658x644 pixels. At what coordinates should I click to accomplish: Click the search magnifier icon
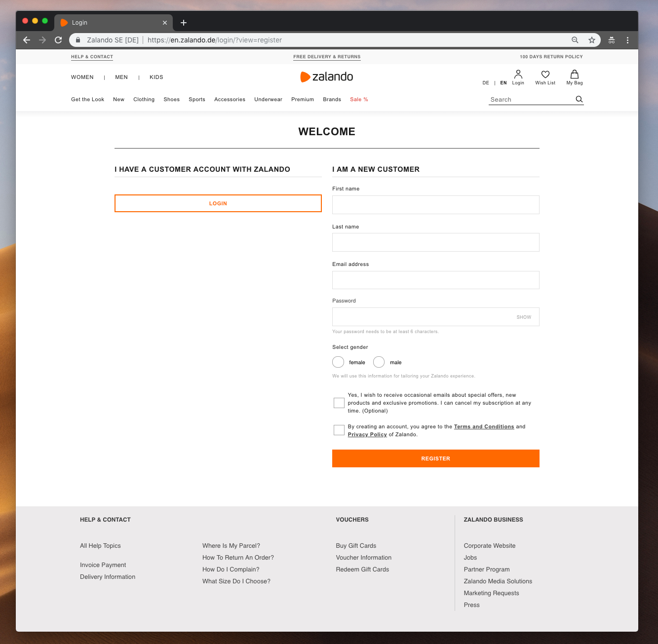pyautogui.click(x=579, y=99)
